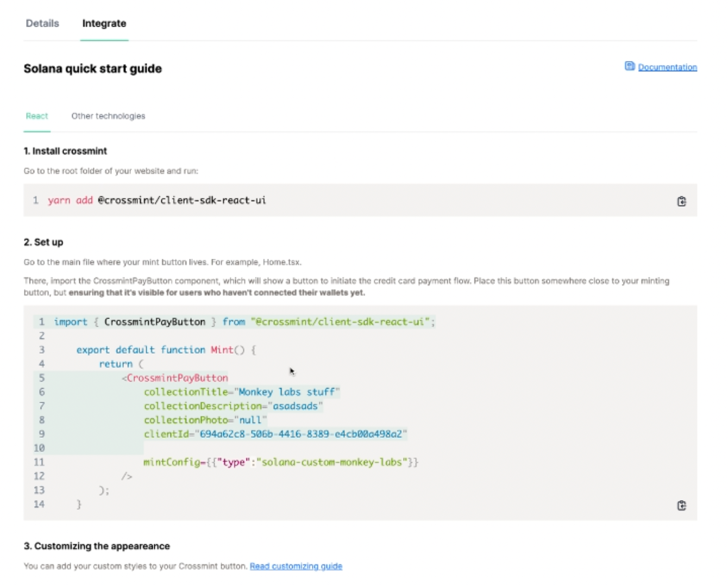Click the Documentation book icon
Screen dimensions: 728x585
[629, 66]
